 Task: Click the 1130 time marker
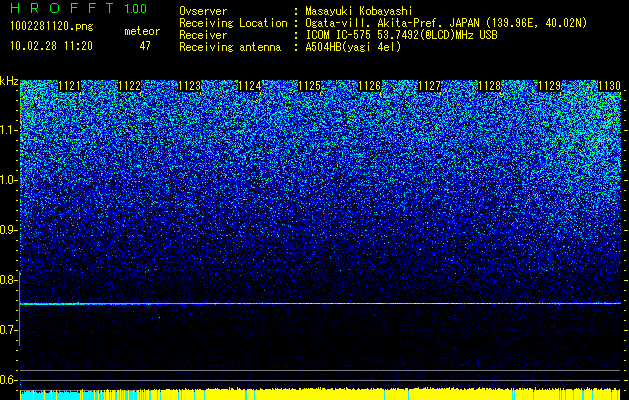point(609,86)
